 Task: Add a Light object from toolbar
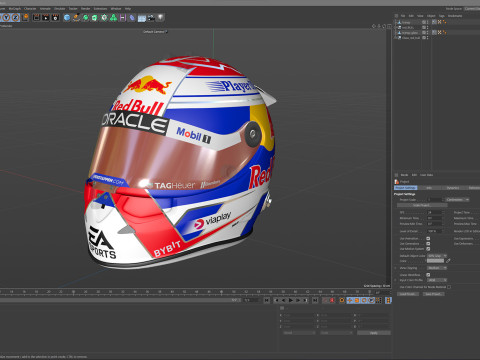coord(160,17)
